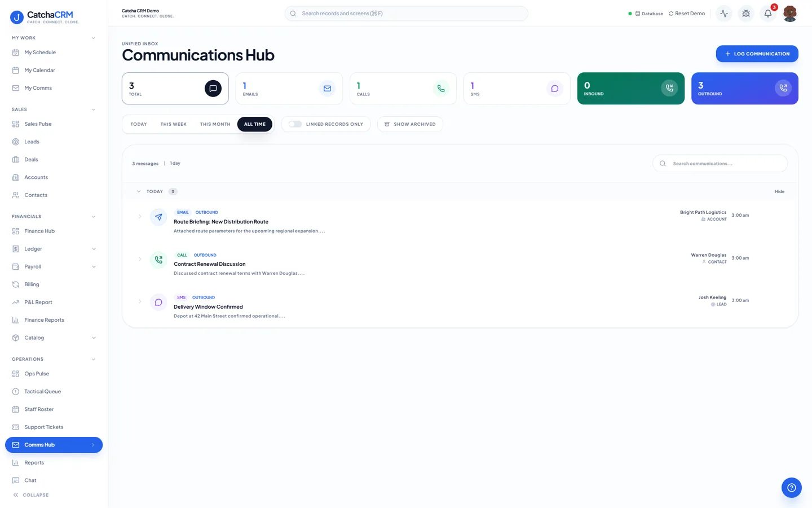812x508 pixels.
Task: Click the outbound call icon on Outbound card
Action: pyautogui.click(x=783, y=88)
